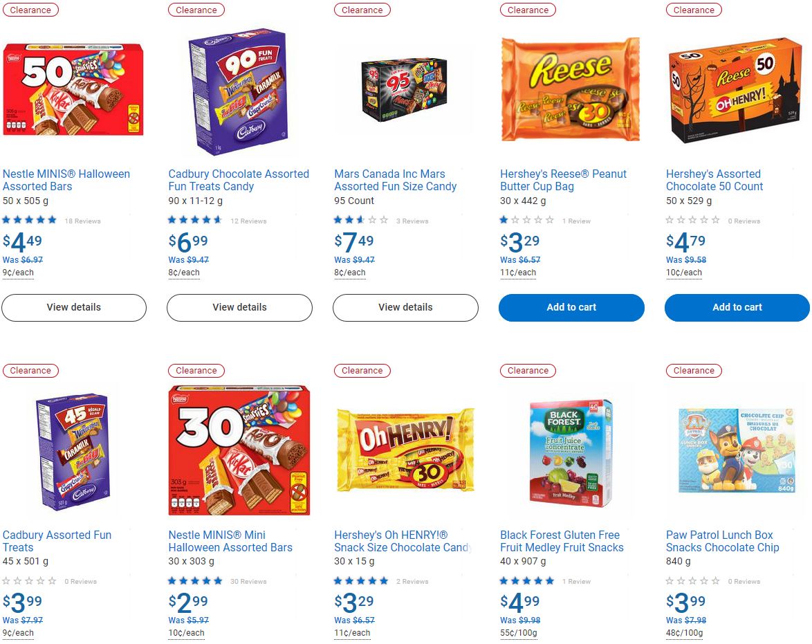
Task: Open Cadbury Assorted Fun Treats product link
Action: 57,541
